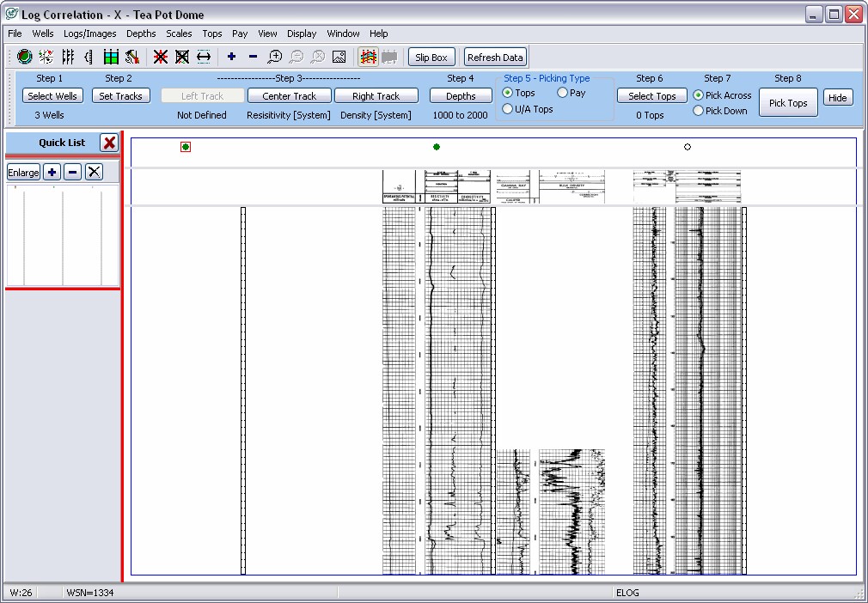Click the red asterisk cross icon in toolbar
The width and height of the screenshot is (868, 603).
coord(160,58)
